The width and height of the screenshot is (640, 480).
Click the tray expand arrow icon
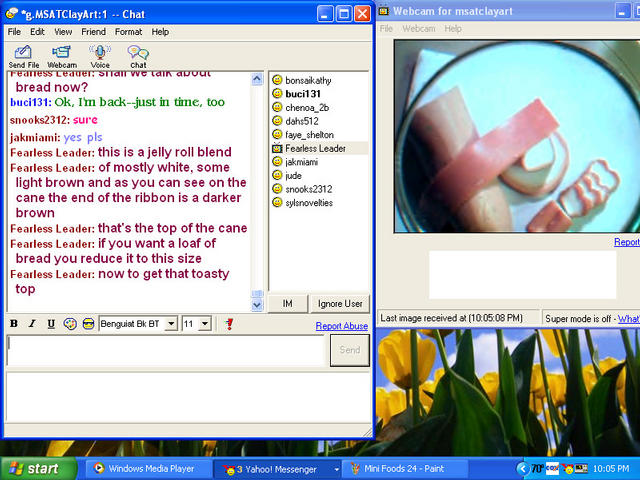[522, 469]
